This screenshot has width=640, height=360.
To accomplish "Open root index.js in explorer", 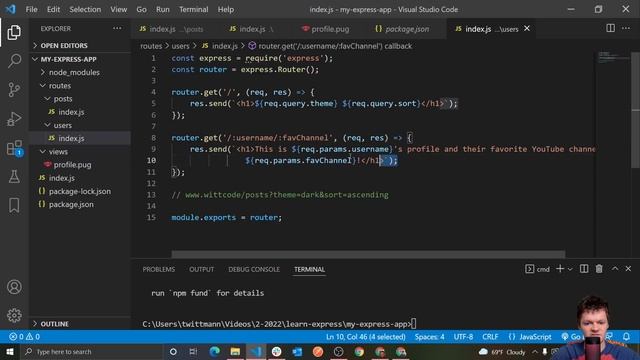I will pyautogui.click(x=80, y=178).
